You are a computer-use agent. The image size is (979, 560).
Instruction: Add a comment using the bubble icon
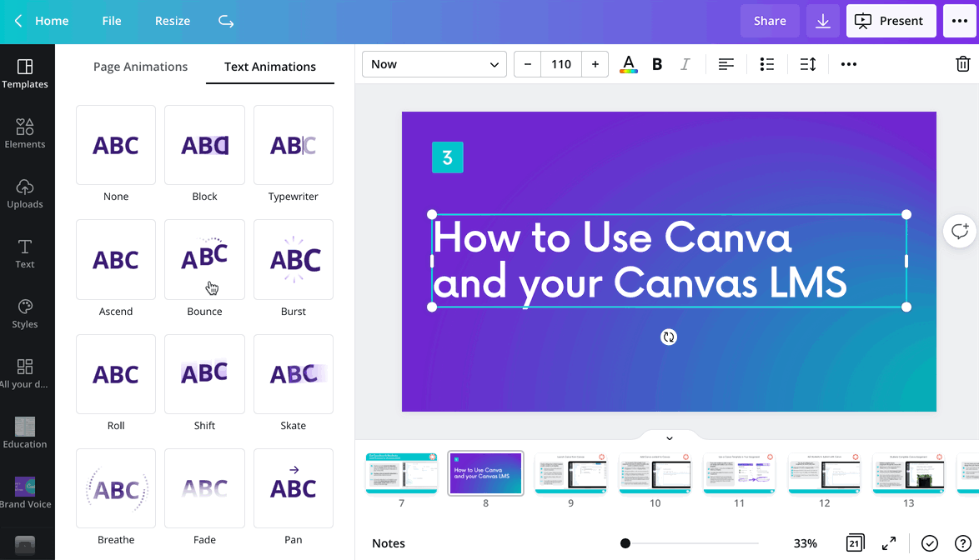pyautogui.click(x=960, y=232)
